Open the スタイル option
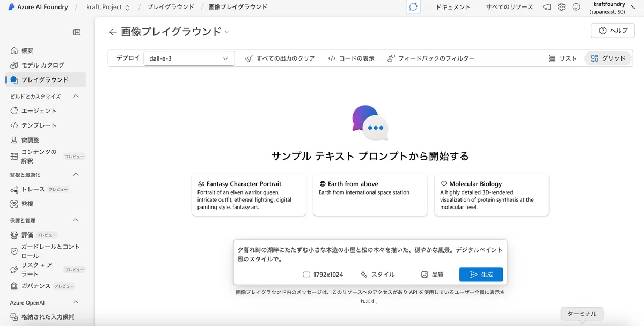 pyautogui.click(x=378, y=275)
